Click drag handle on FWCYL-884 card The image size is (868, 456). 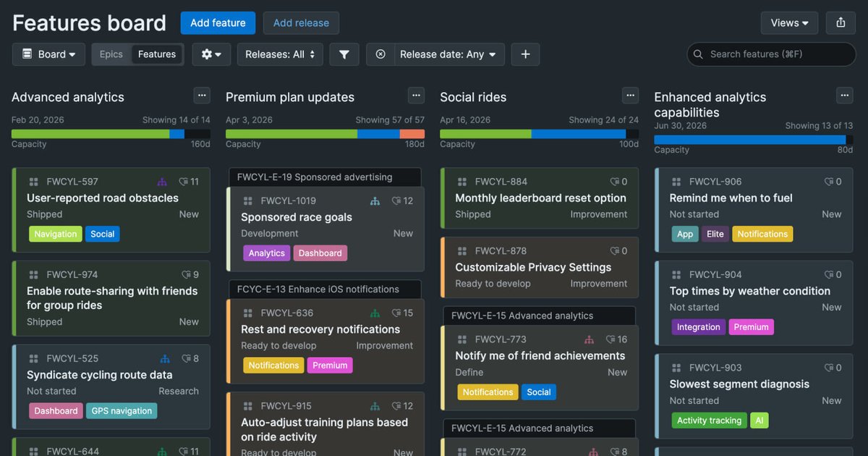click(461, 182)
